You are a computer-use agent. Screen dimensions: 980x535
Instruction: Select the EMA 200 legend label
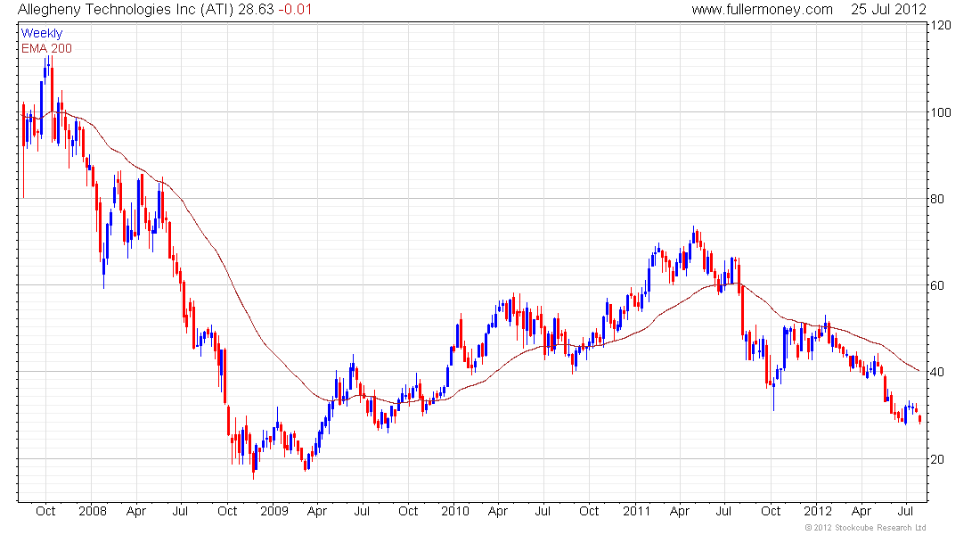46,48
